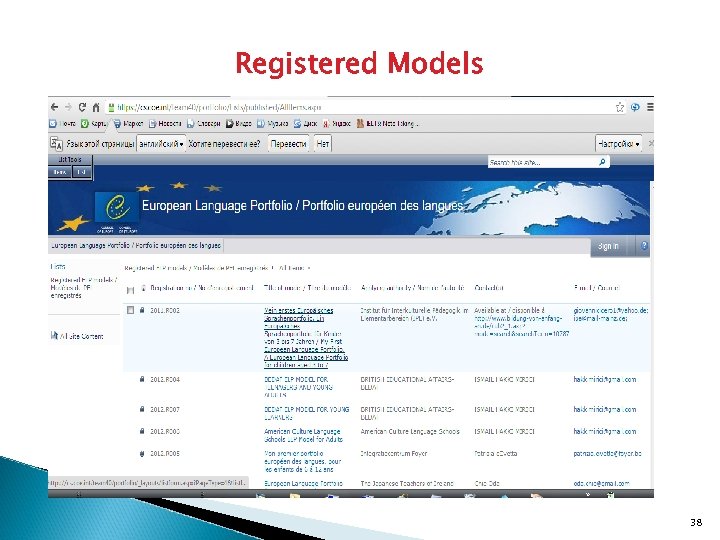The width and height of the screenshot is (720, 540).
Task: Click the Search this site field
Action: click(x=542, y=162)
